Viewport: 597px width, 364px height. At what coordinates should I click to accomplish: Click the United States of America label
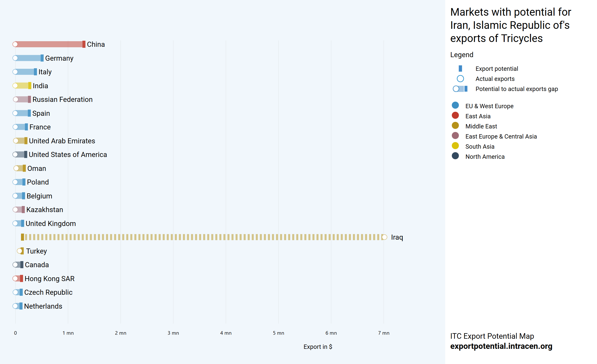68,154
